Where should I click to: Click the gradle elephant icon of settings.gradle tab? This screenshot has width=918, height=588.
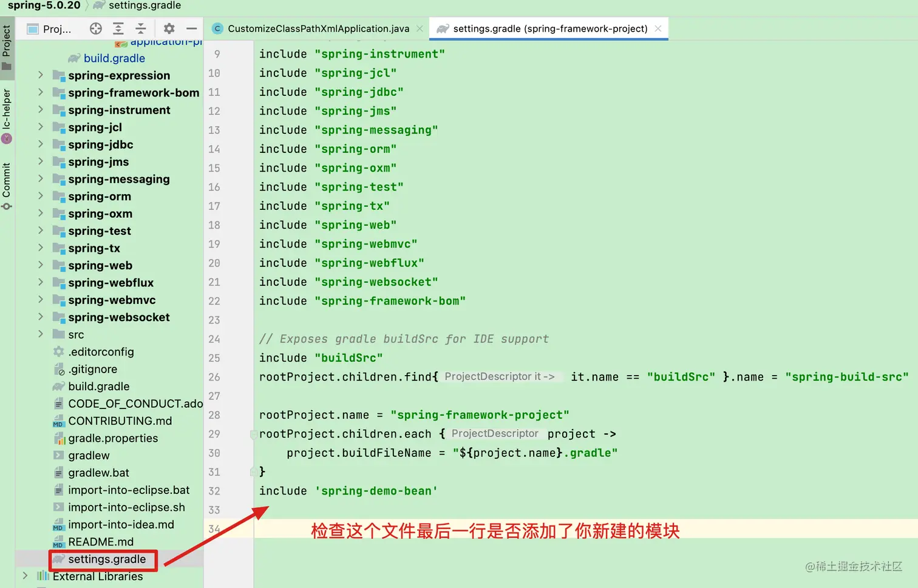pyautogui.click(x=443, y=29)
